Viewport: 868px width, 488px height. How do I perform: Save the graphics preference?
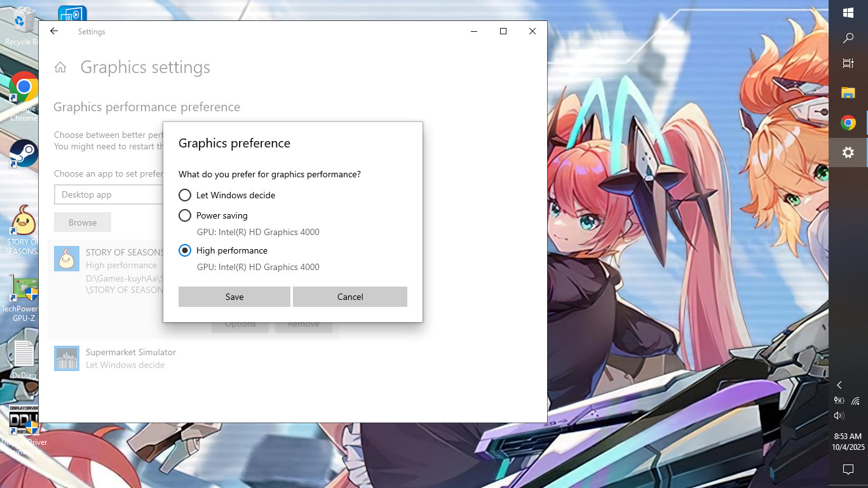pos(234,297)
